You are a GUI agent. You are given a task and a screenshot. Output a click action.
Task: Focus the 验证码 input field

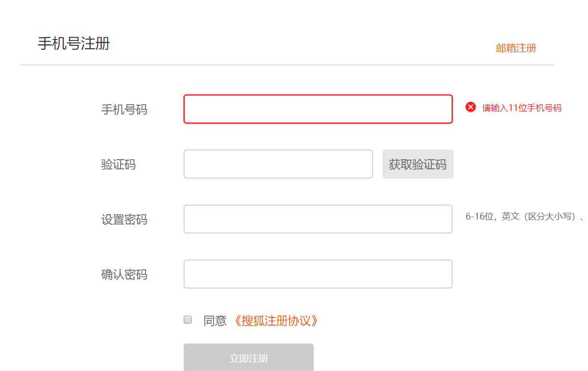[x=278, y=164]
